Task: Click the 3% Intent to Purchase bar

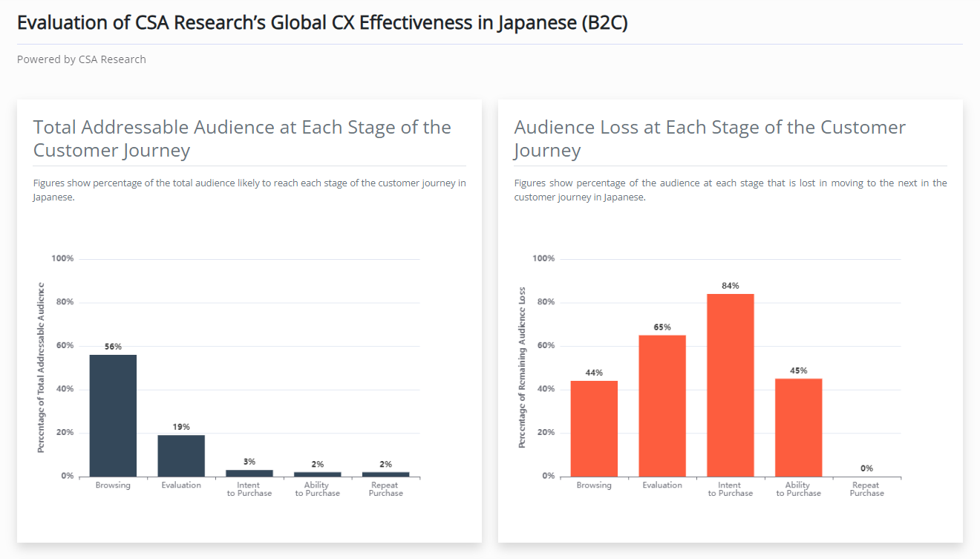Action: [x=249, y=473]
